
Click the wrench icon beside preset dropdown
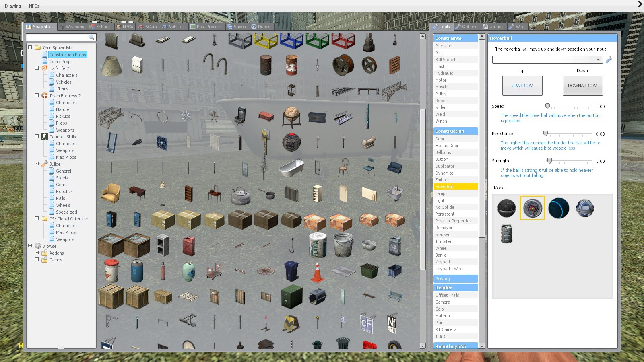click(609, 60)
